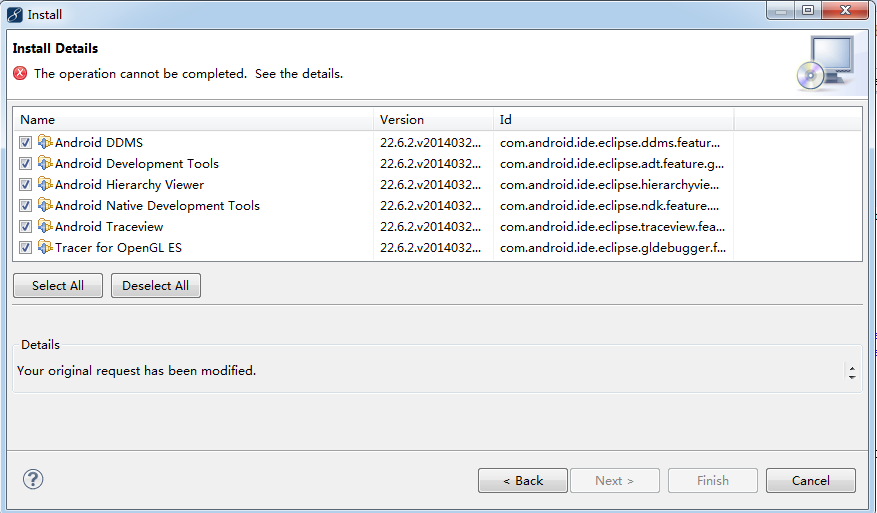
Task: Click the Android Native Development Tools icon
Action: pyautogui.click(x=45, y=205)
